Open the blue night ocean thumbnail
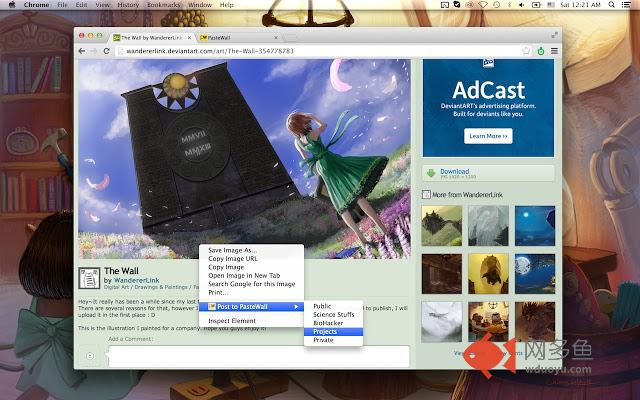The width and height of the screenshot is (640, 400). 535,226
